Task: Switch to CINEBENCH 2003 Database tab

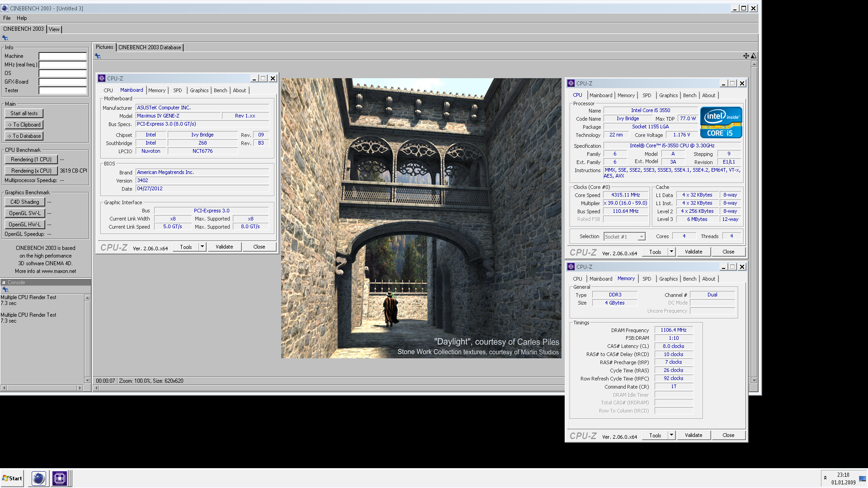Action: point(150,47)
